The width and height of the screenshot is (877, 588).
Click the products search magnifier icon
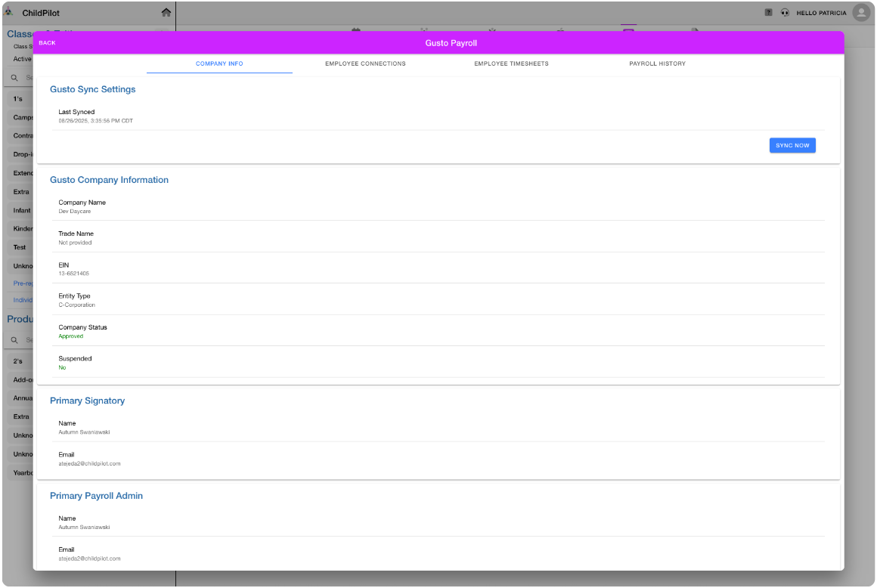[14, 340]
